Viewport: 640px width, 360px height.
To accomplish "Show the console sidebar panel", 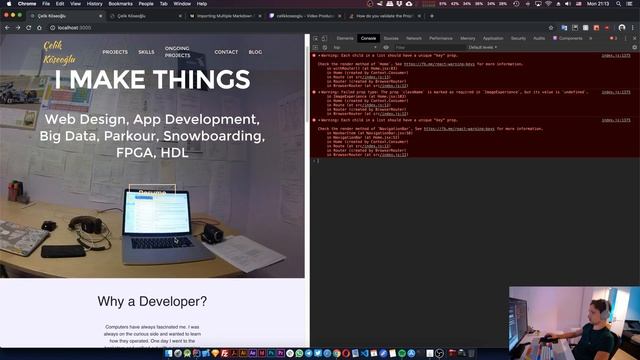I will pos(316,47).
